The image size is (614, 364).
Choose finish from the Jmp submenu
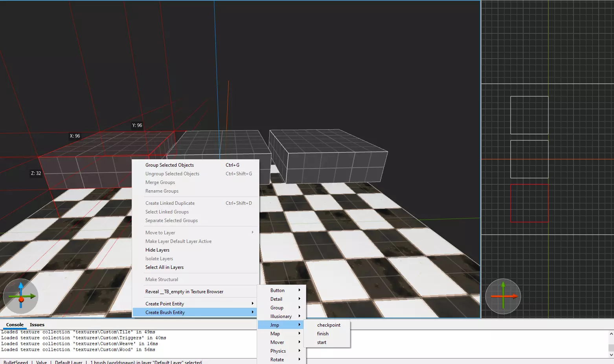coord(323,334)
